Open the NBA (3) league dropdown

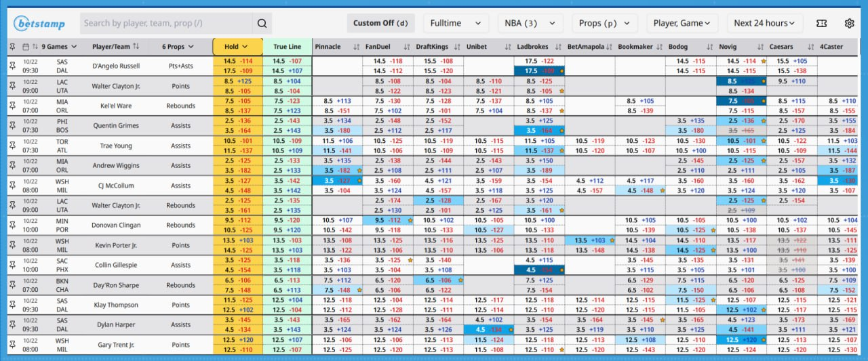(530, 23)
